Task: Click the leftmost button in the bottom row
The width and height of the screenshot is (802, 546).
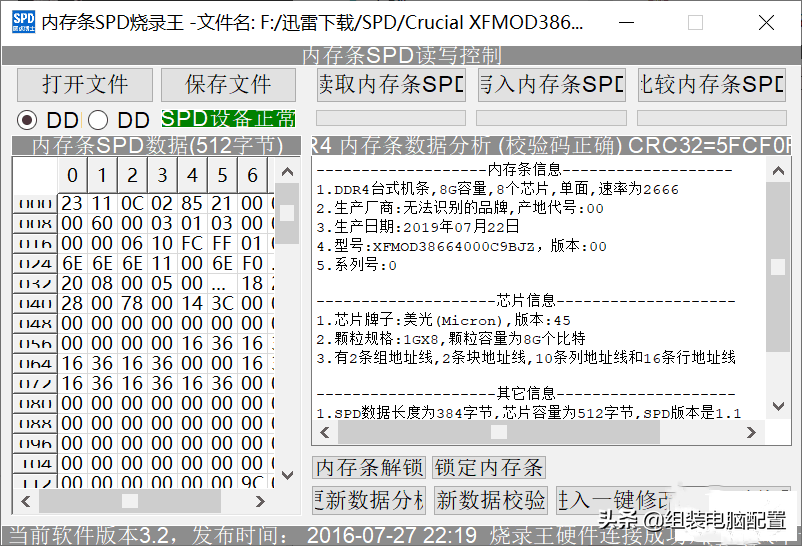Action: click(x=369, y=499)
